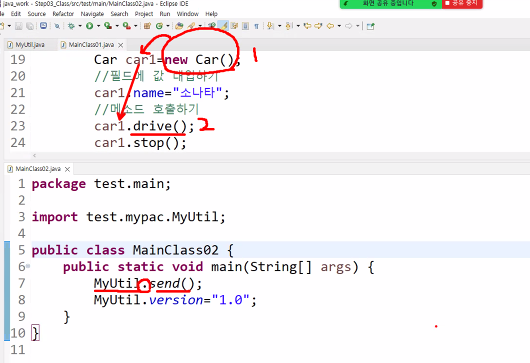This screenshot has width=530, height=363.
Task: Click the New Java Class icon
Action: point(159,26)
